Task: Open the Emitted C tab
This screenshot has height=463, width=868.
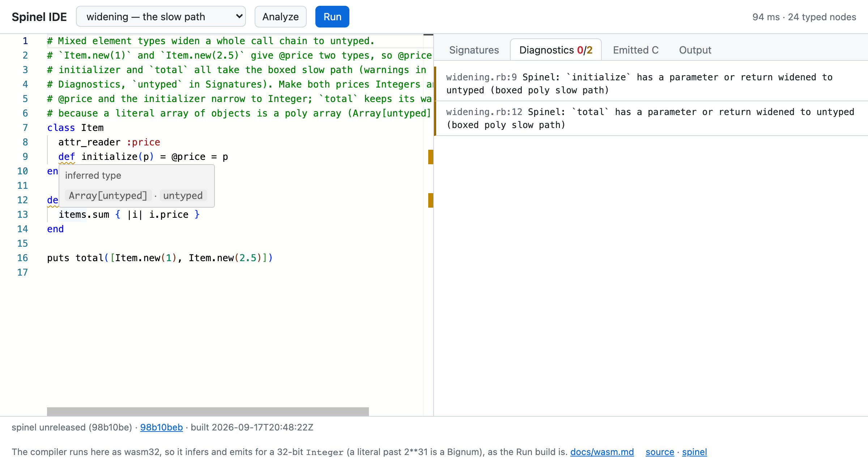Action: (x=636, y=50)
